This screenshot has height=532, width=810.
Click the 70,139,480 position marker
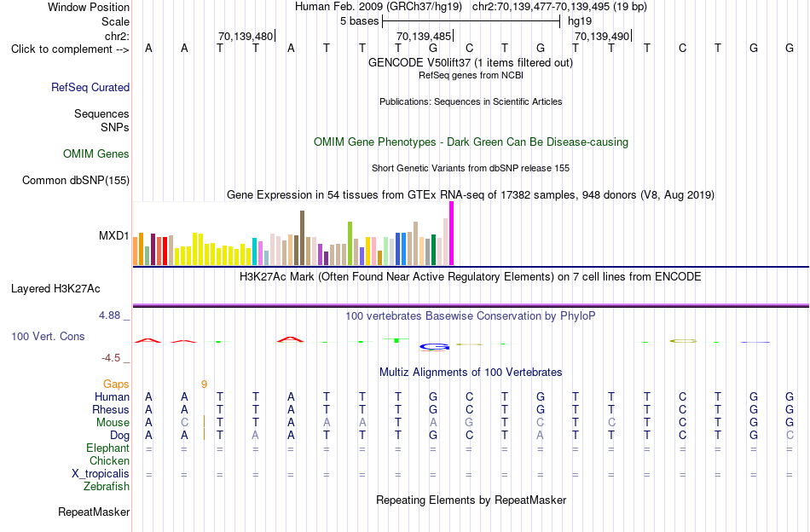point(246,36)
